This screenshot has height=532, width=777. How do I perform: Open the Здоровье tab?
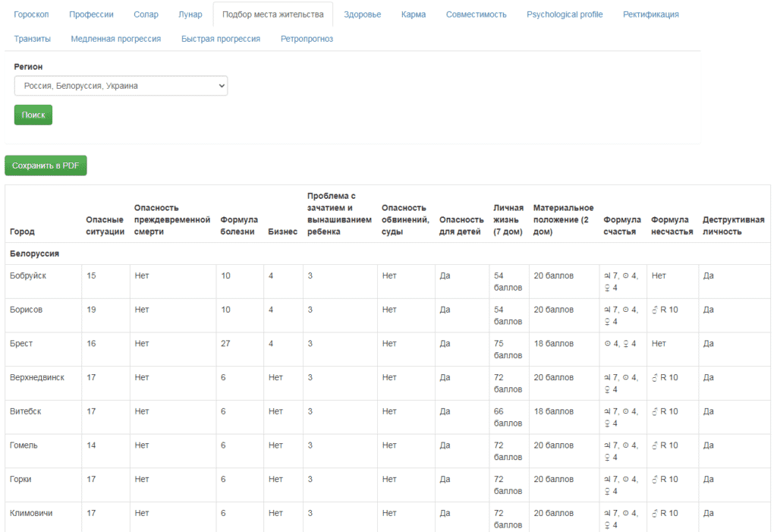(362, 14)
